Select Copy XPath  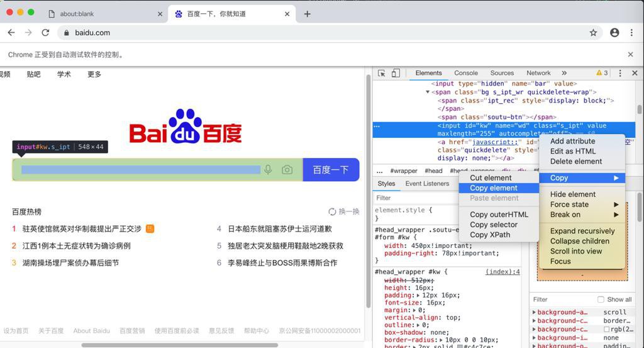(x=499, y=235)
